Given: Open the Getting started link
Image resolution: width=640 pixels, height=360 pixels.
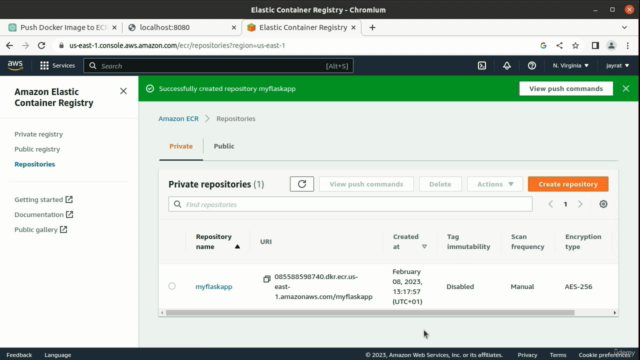Looking at the screenshot, I should [43, 200].
